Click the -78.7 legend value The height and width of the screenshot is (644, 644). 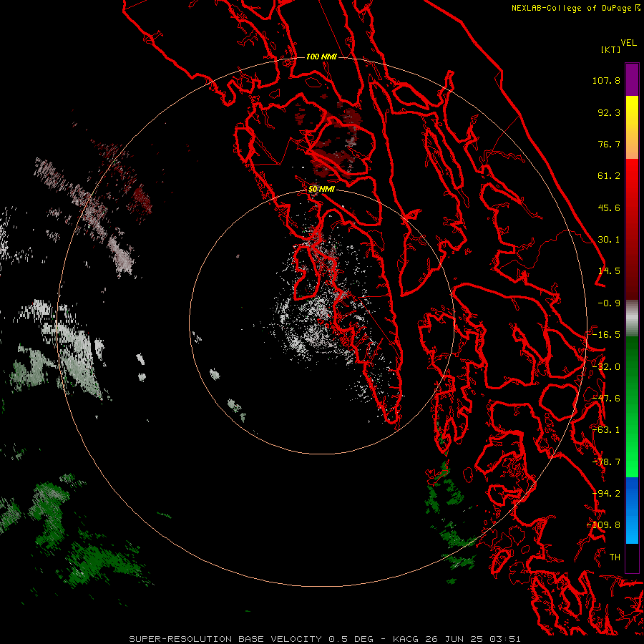[x=606, y=462]
